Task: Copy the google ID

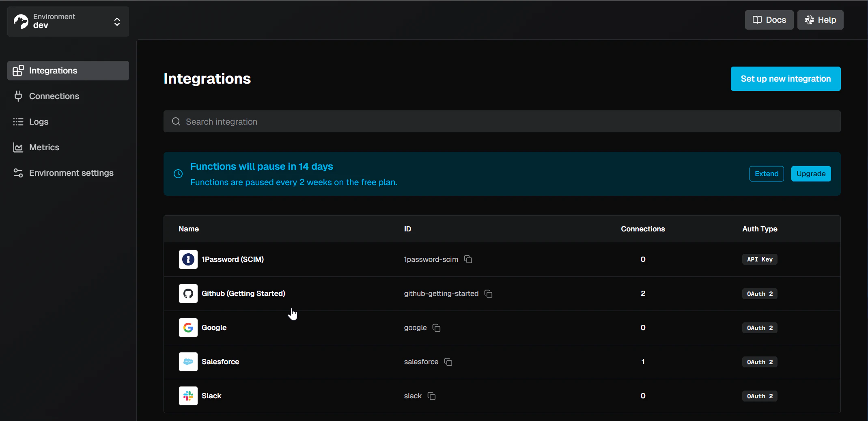Action: point(437,328)
